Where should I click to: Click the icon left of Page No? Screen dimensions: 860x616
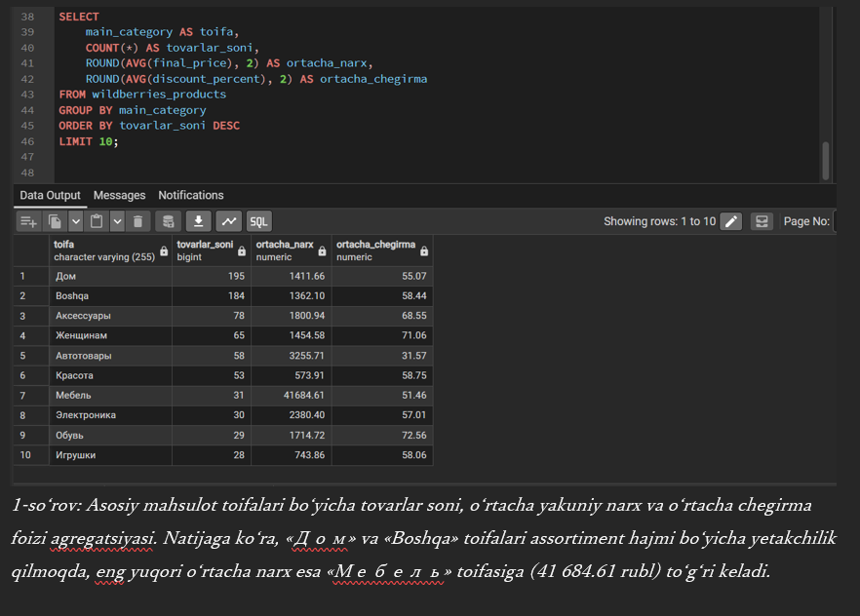coord(762,221)
